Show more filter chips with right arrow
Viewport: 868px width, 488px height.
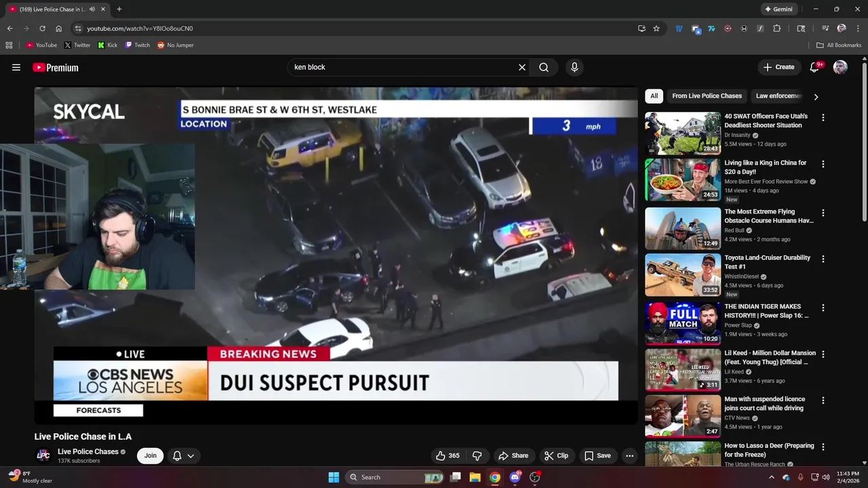click(x=816, y=96)
